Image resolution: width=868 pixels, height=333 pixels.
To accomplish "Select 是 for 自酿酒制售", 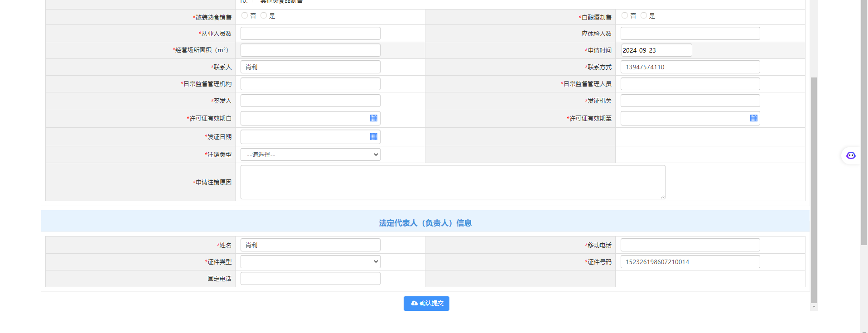I will pos(644,16).
